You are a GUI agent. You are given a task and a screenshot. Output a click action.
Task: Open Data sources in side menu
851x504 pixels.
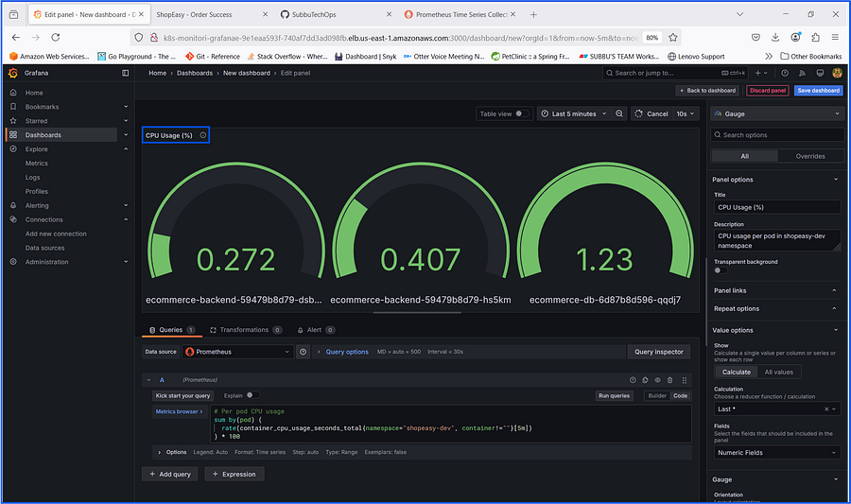[x=44, y=248]
